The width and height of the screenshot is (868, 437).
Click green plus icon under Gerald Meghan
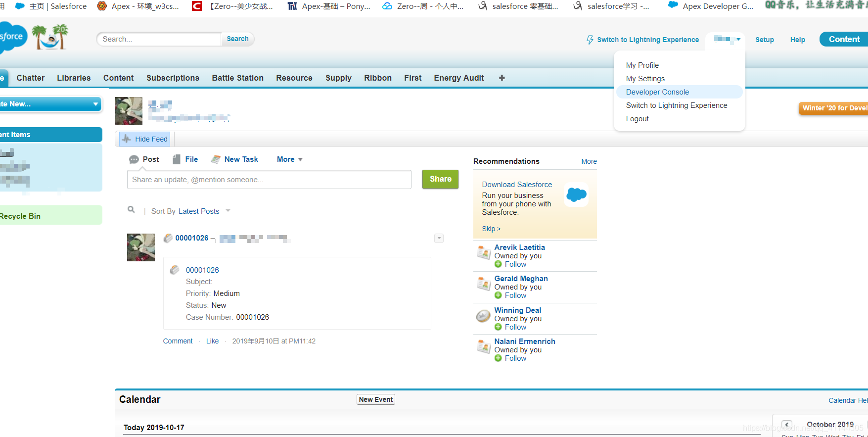(498, 295)
